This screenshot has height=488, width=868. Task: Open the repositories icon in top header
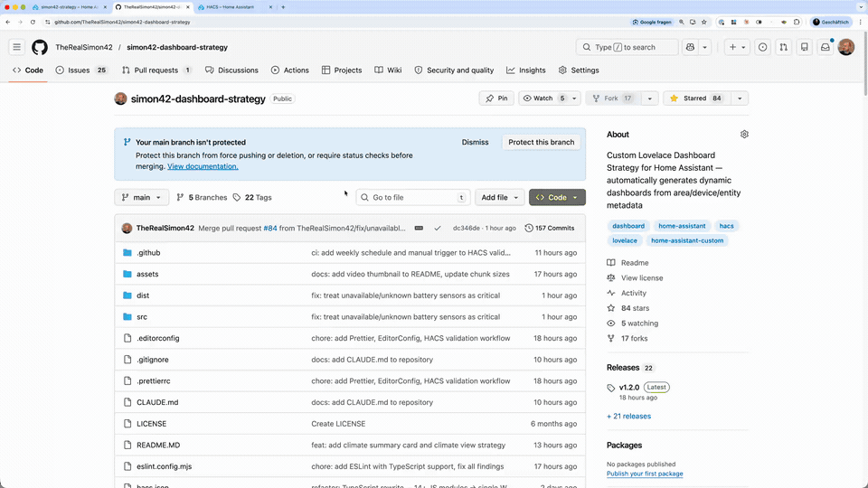805,47
